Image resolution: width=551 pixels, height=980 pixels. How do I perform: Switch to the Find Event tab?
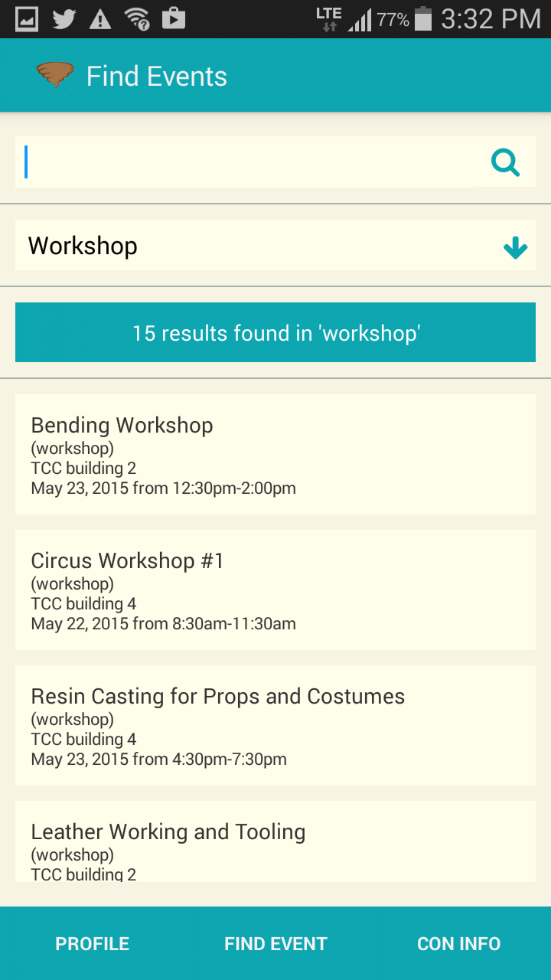click(275, 944)
